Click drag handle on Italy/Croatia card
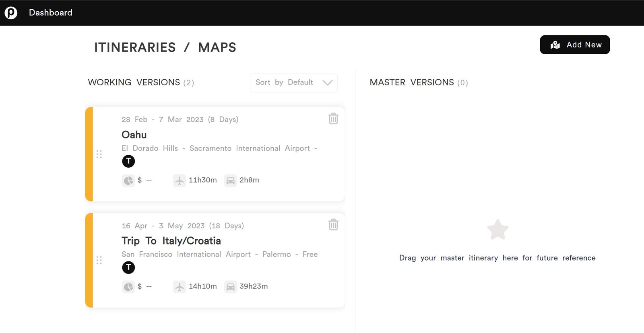This screenshot has width=644, height=333. pyautogui.click(x=99, y=260)
